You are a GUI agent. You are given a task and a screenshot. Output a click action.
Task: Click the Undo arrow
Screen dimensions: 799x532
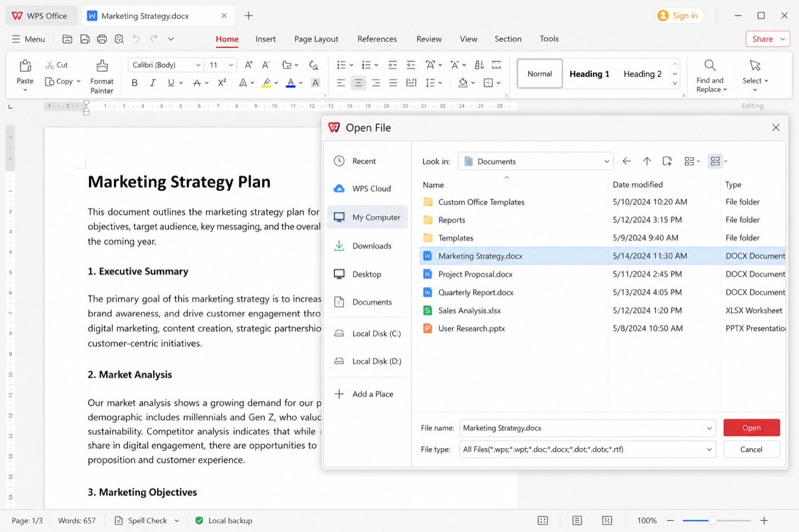(x=136, y=39)
